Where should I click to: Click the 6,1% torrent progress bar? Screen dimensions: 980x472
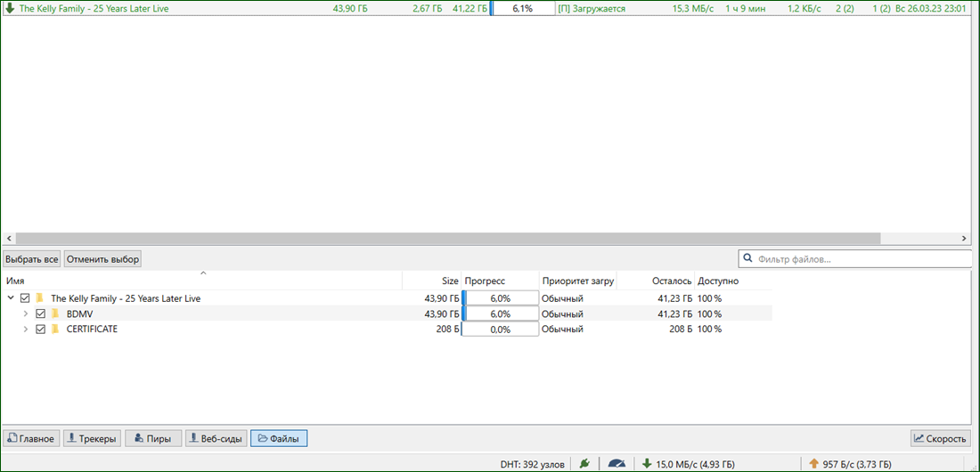point(522,9)
